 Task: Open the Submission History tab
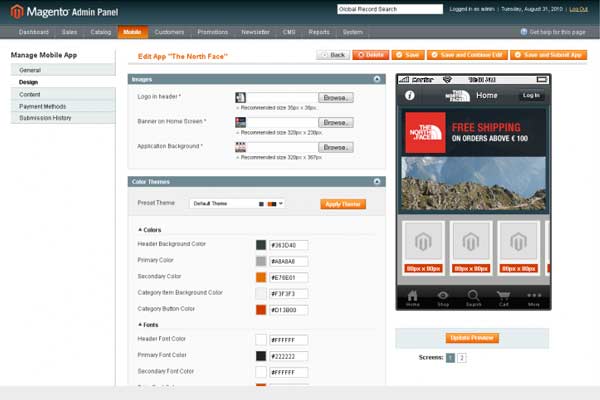[x=63, y=118]
